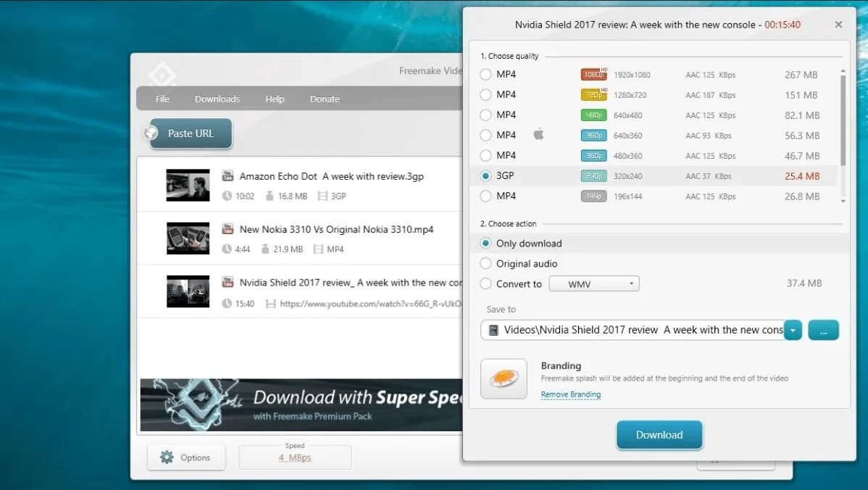Click the 4 MBps speed limit link
The height and width of the screenshot is (490, 868).
click(294, 458)
